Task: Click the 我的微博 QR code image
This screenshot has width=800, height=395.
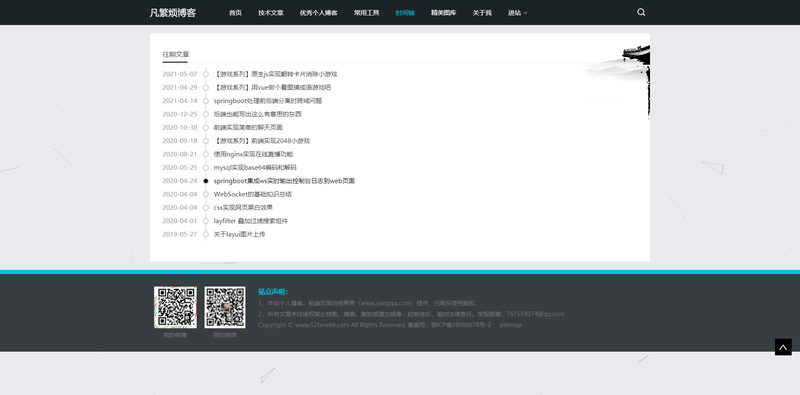Action: pos(175,307)
